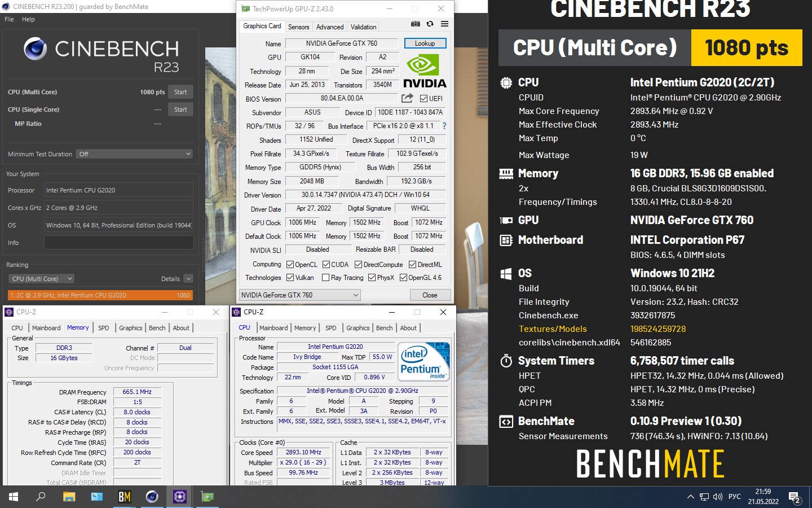The width and height of the screenshot is (812, 508).
Task: Switch to the GPU-Z Advanced tab
Action: (330, 27)
